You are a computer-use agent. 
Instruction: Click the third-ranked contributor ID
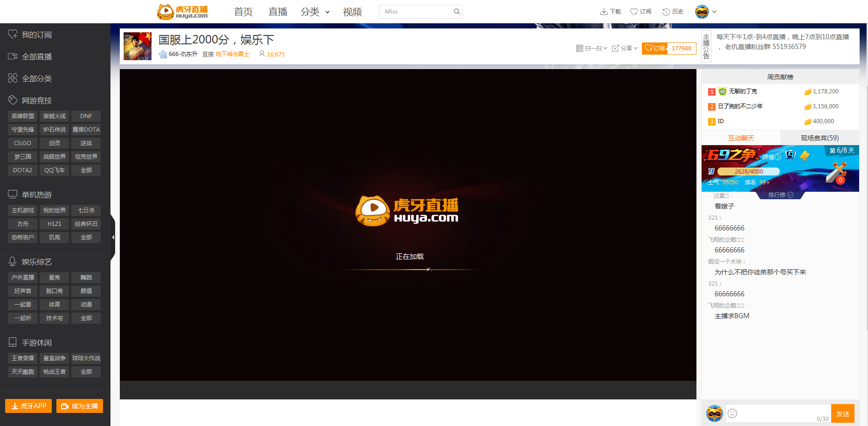(x=721, y=121)
